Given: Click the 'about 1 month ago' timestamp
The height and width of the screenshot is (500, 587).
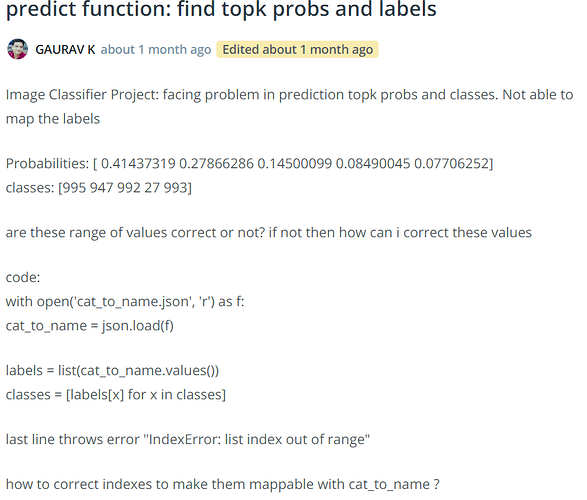Looking at the screenshot, I should [156, 49].
